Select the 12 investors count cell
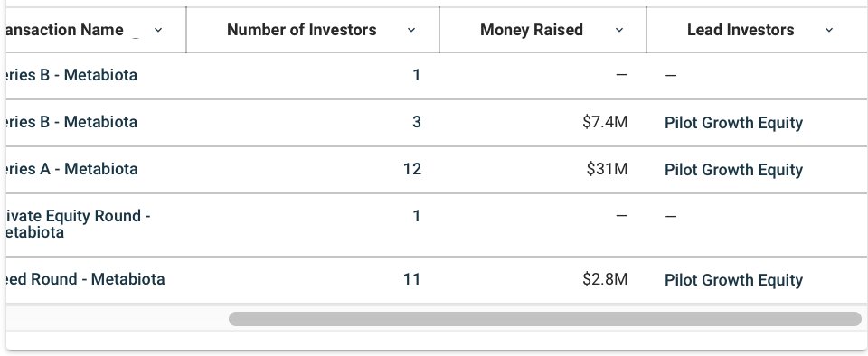Screen dimensions: 868x356 pyautogui.click(x=412, y=169)
